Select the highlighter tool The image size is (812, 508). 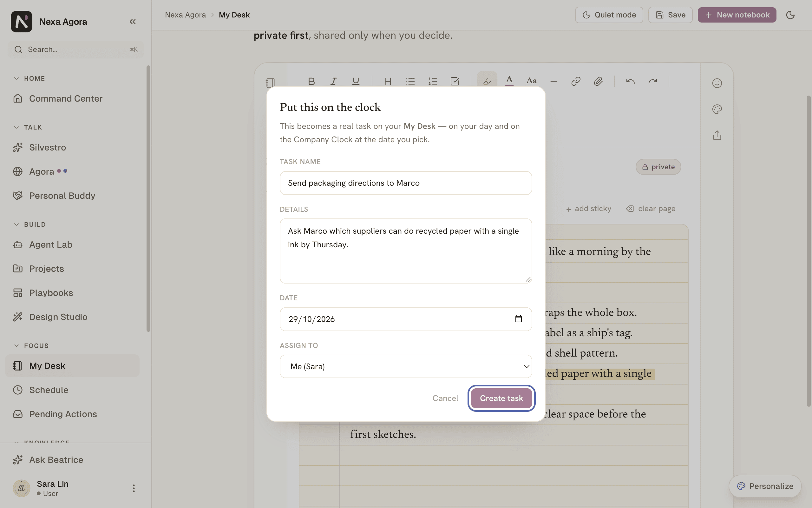point(487,81)
